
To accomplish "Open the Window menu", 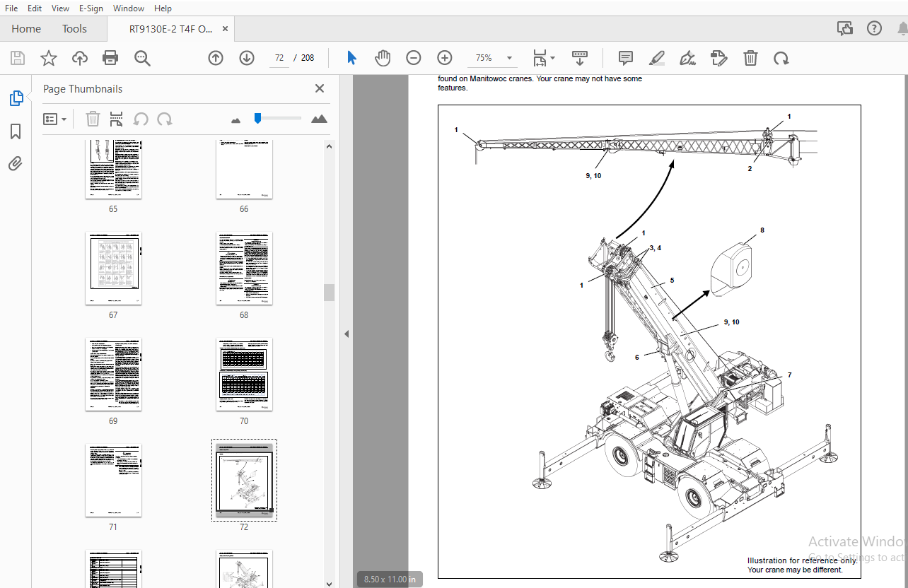I will point(129,8).
